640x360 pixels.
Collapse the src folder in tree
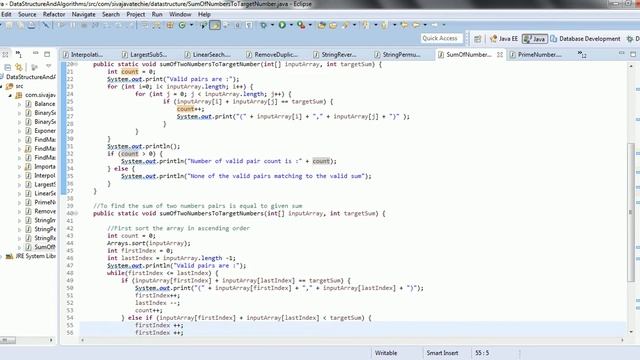1,86
